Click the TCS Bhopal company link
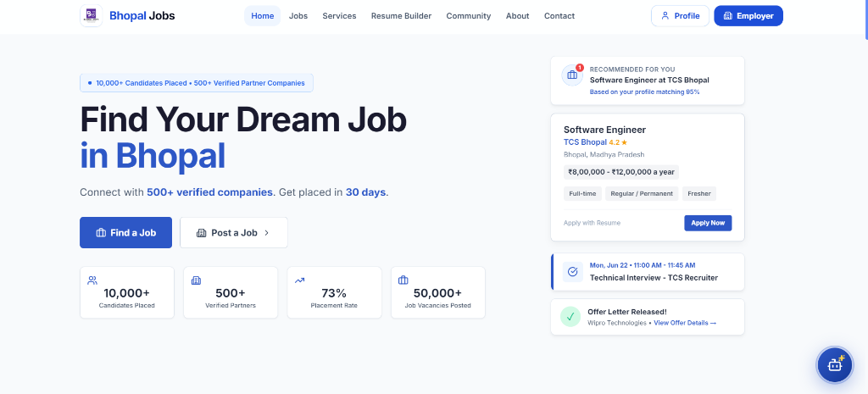Screen dimensions: 868x394 (585, 142)
